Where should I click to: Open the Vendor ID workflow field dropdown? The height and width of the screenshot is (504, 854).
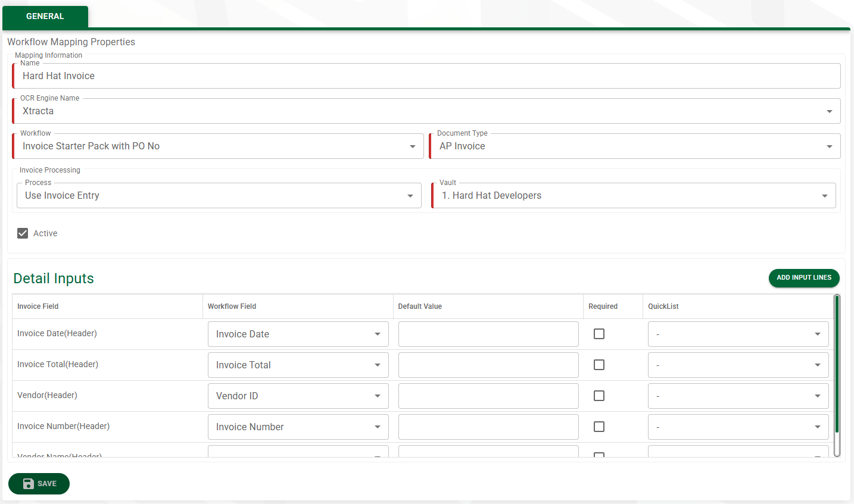coord(298,396)
